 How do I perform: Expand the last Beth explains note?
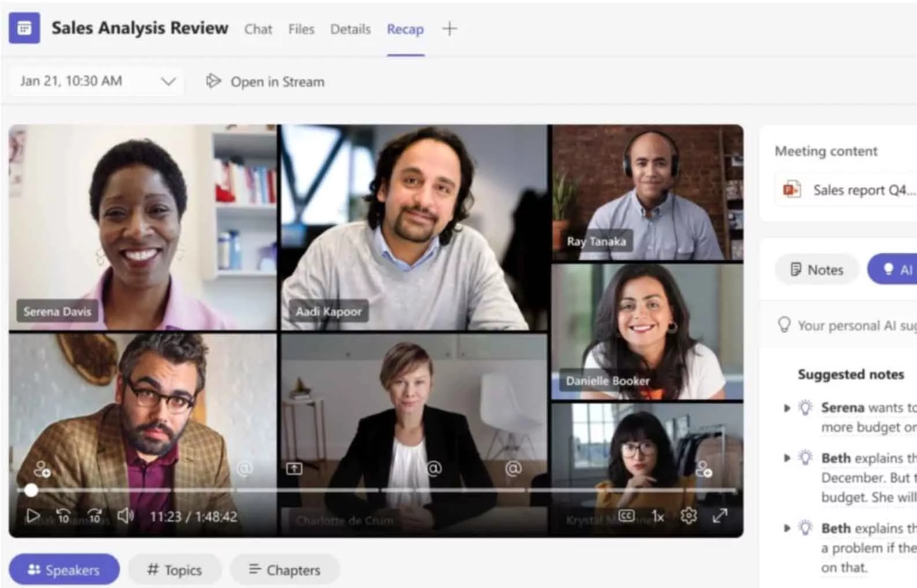click(787, 528)
